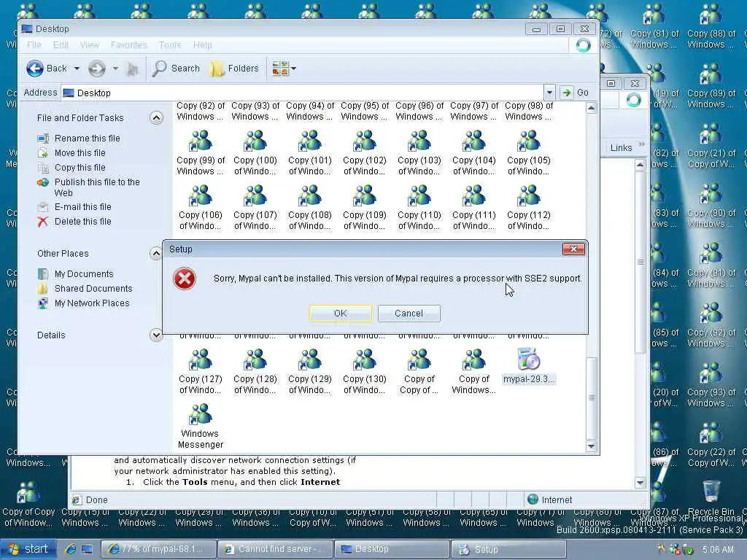Open the Help menu
This screenshot has height=560, width=747.
[203, 44]
